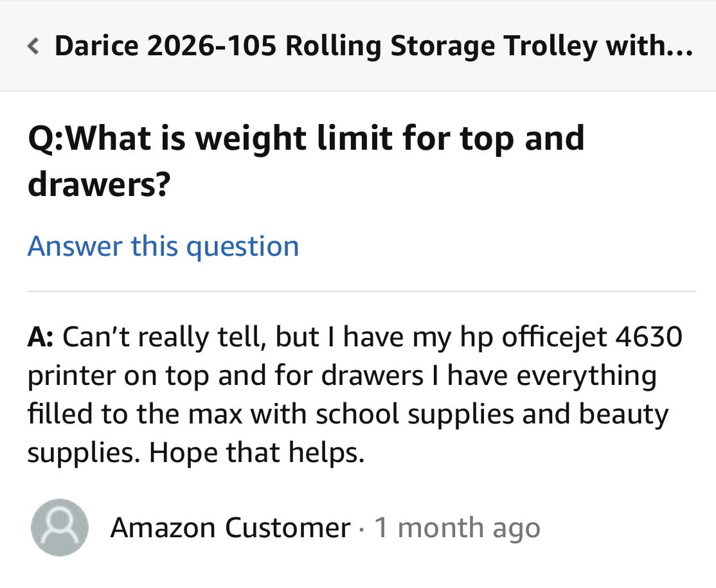The height and width of the screenshot is (588, 716).
Task: Open Amazon Customer's reviewer profile
Action: tap(229, 527)
